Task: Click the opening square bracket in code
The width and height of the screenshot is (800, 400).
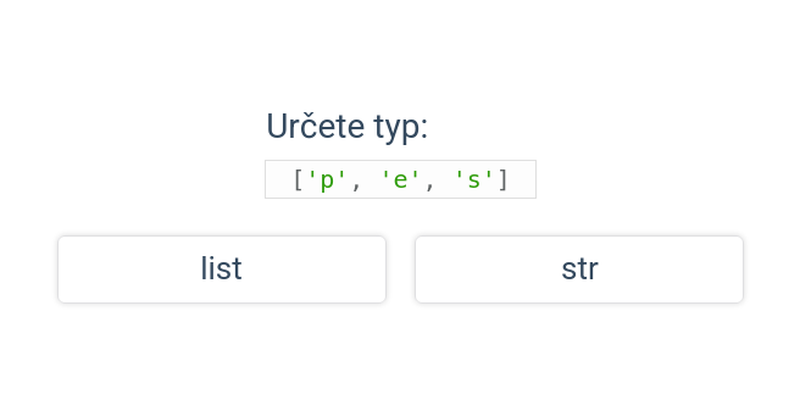Action: [297, 180]
